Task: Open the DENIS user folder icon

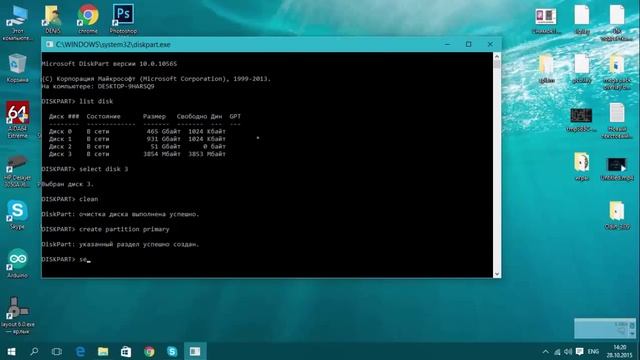Action: pos(53,20)
